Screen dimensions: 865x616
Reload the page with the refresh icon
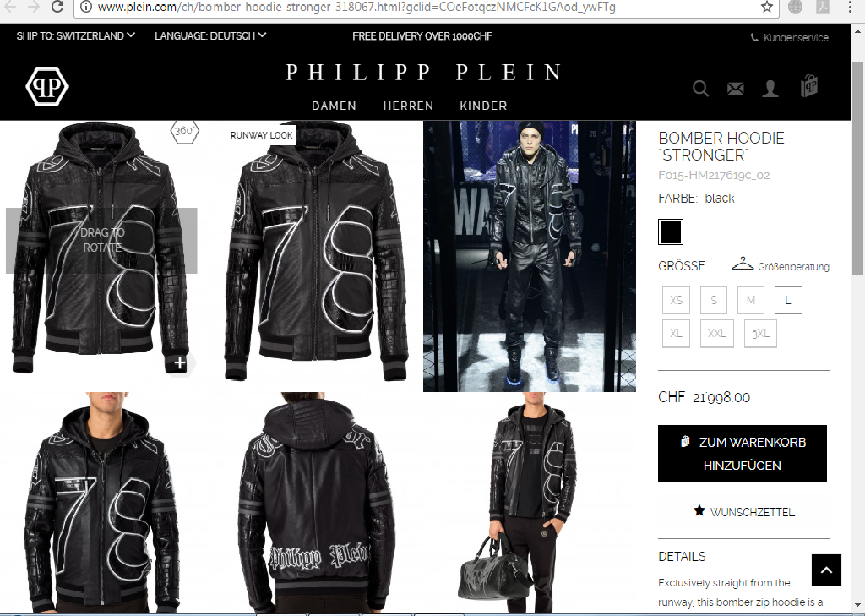pyautogui.click(x=57, y=7)
